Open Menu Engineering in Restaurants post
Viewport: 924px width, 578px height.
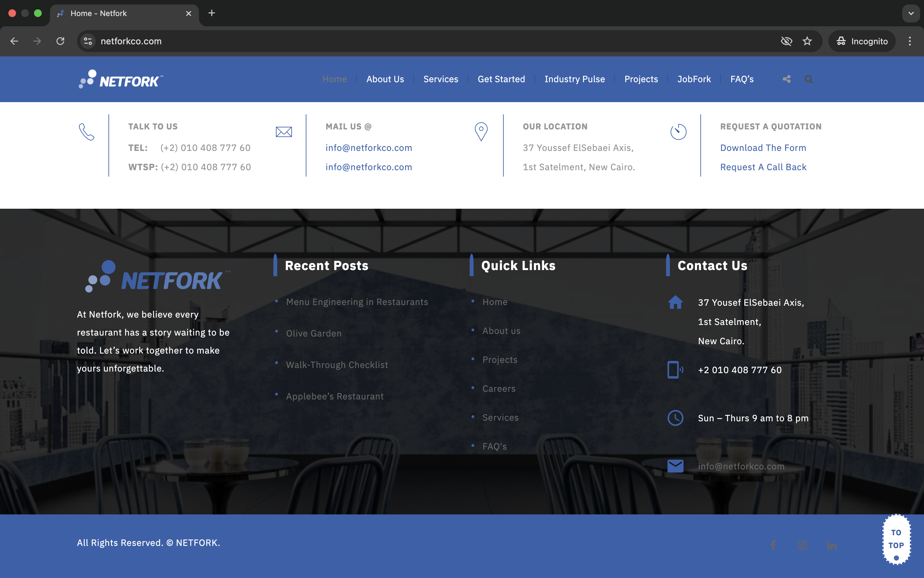357,302
